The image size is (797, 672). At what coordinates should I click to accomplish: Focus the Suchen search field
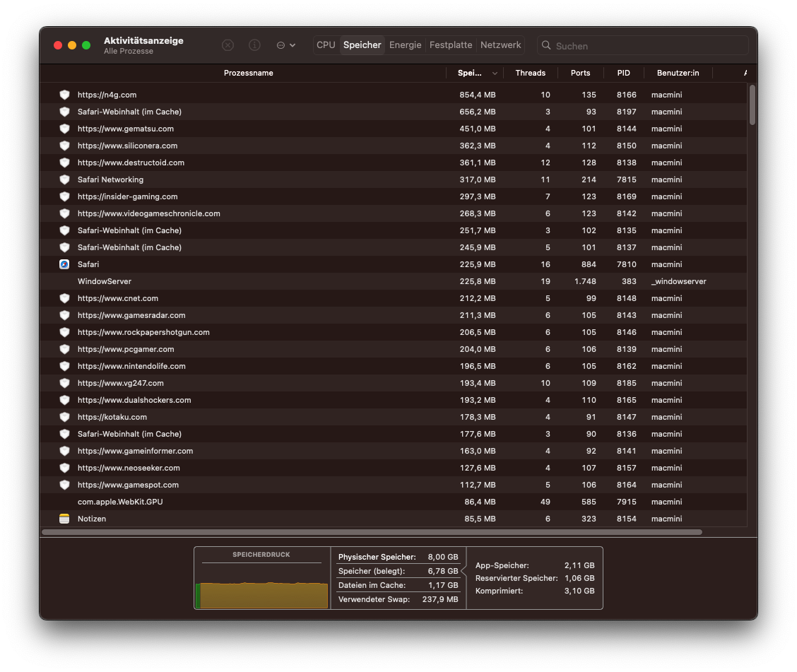643,46
